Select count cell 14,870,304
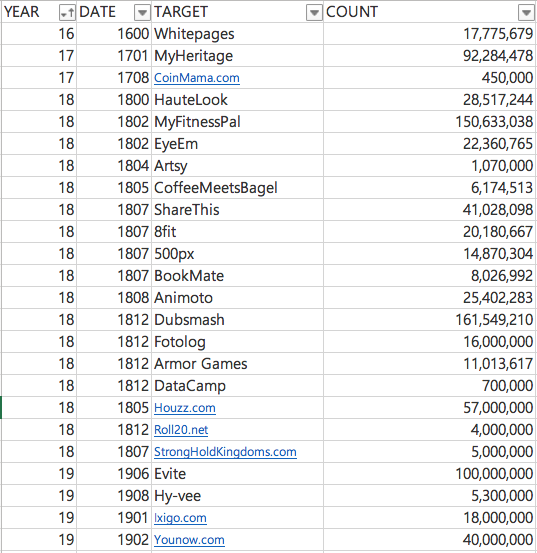537x553 pixels. click(x=430, y=254)
